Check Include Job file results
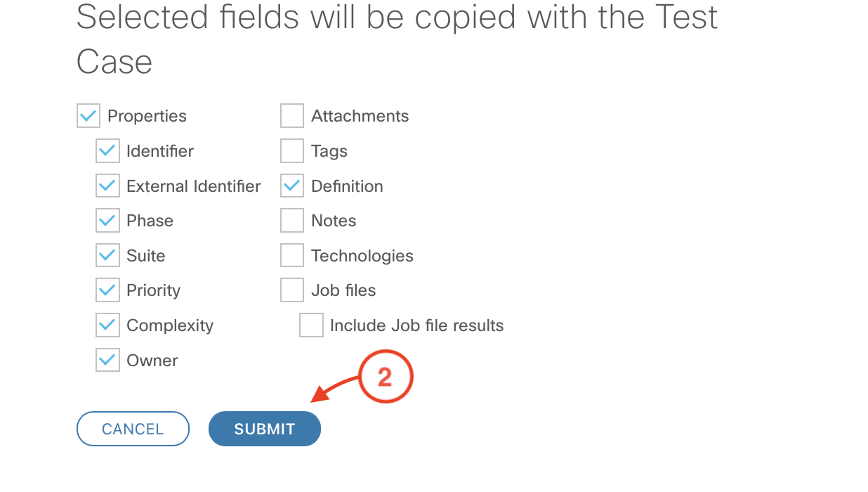Viewport: 868px width, 492px height. pyautogui.click(x=311, y=325)
